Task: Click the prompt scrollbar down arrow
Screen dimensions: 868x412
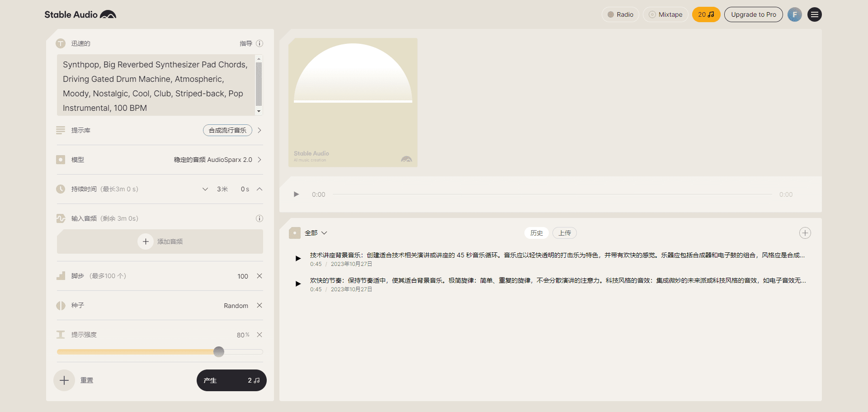Action: 259,111
